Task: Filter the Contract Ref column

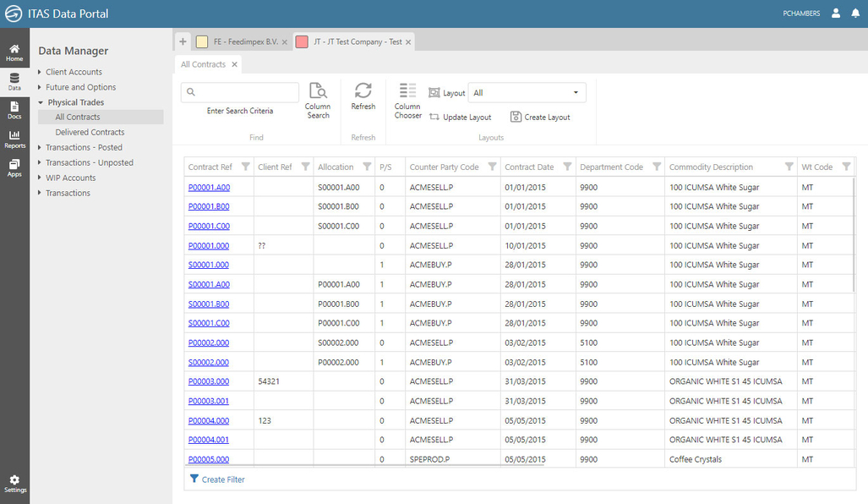Action: pos(245,167)
